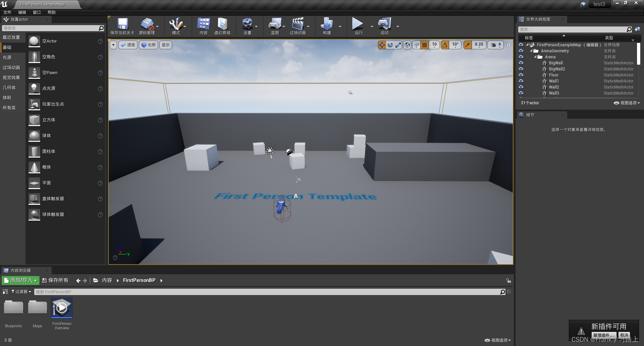Select the scale gizmo tool in viewport
This screenshot has height=346, width=644.
pyautogui.click(x=398, y=45)
